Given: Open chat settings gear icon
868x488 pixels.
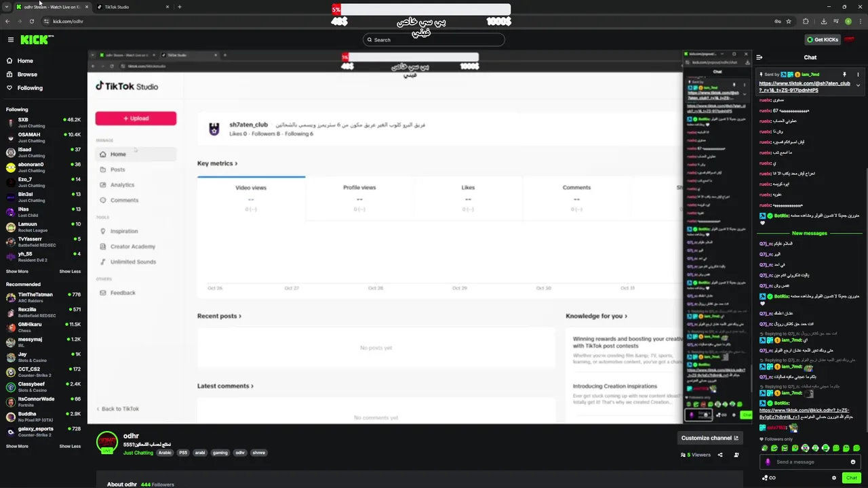Looking at the screenshot, I should point(834,478).
